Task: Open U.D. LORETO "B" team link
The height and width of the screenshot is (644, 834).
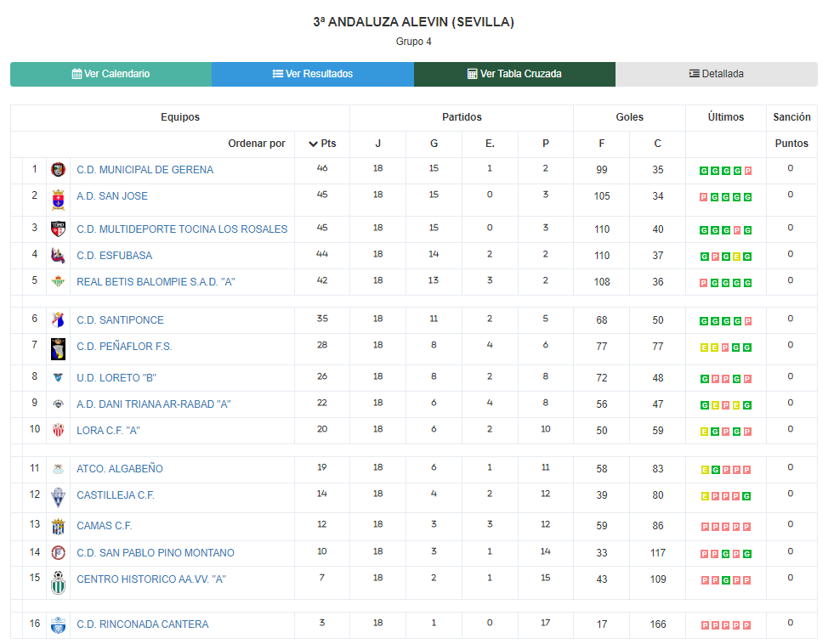Action: tap(116, 378)
